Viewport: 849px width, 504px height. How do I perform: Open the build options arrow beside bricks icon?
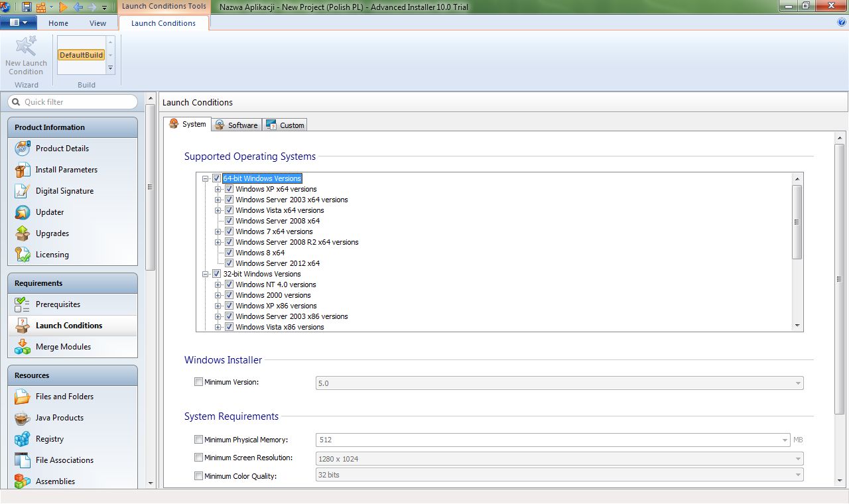point(51,8)
